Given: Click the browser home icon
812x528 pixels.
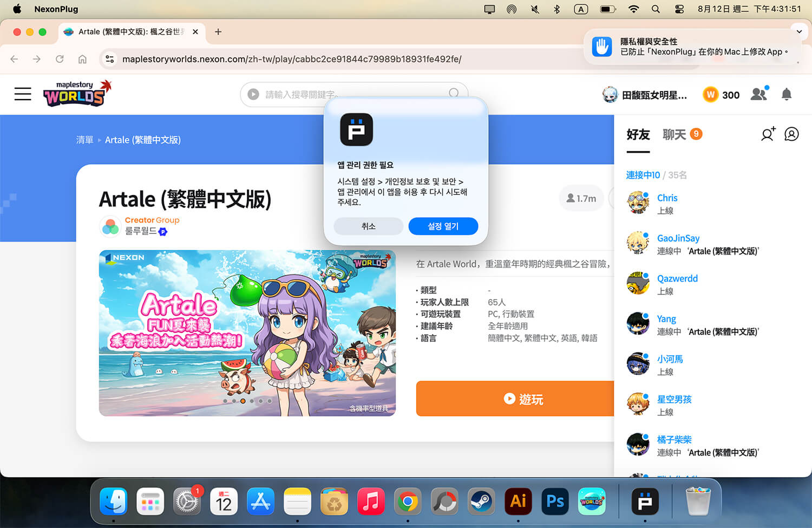Looking at the screenshot, I should click(82, 59).
